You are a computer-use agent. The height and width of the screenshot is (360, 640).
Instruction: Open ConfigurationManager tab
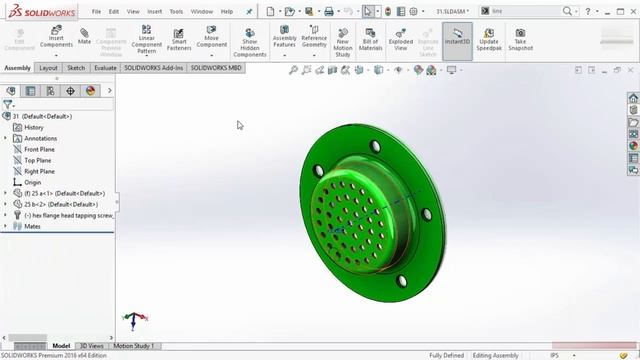[50, 91]
